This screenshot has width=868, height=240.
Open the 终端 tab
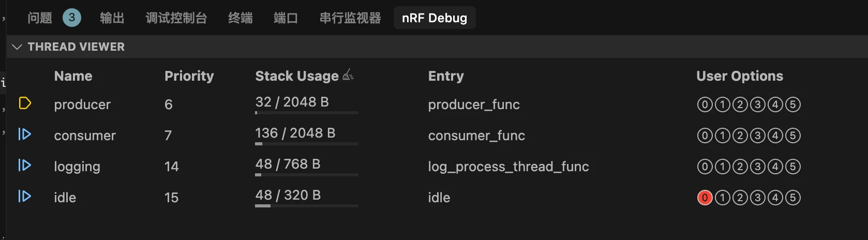coord(240,18)
